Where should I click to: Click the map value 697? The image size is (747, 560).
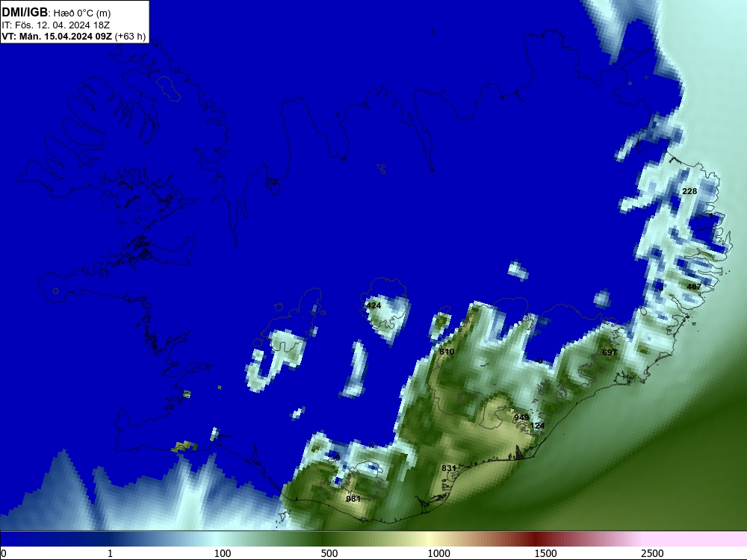[610, 352]
